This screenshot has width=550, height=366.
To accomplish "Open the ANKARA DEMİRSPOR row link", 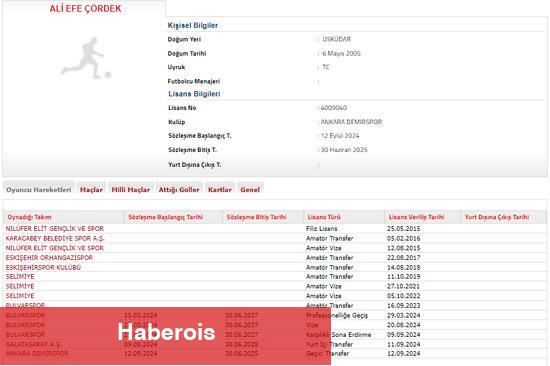I will click(x=37, y=353).
